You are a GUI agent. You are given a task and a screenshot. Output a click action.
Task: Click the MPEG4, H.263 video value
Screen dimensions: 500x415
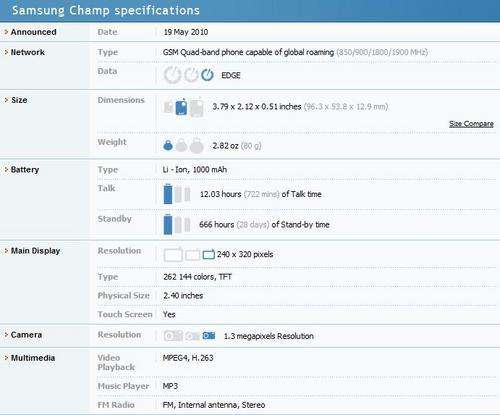click(x=188, y=358)
